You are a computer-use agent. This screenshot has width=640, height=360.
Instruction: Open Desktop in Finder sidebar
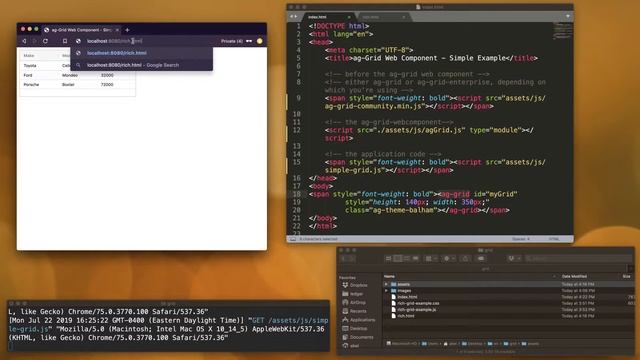pyautogui.click(x=354, y=328)
